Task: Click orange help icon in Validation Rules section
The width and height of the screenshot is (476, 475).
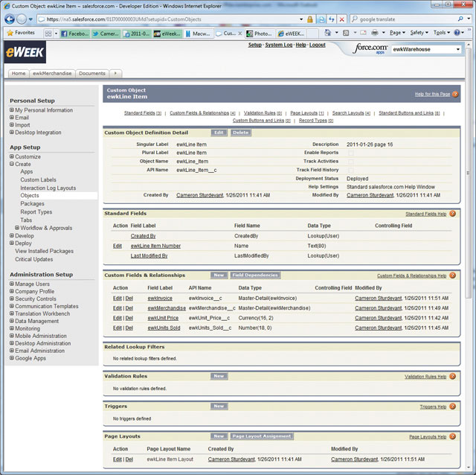Action: 452,376
